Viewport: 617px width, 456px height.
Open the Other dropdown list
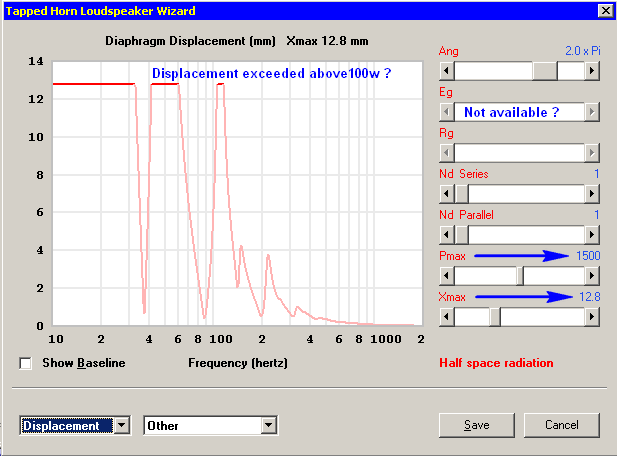[269, 425]
